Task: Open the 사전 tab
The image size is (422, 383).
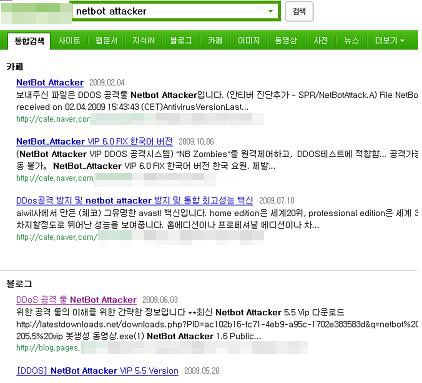Action: pyautogui.click(x=321, y=41)
